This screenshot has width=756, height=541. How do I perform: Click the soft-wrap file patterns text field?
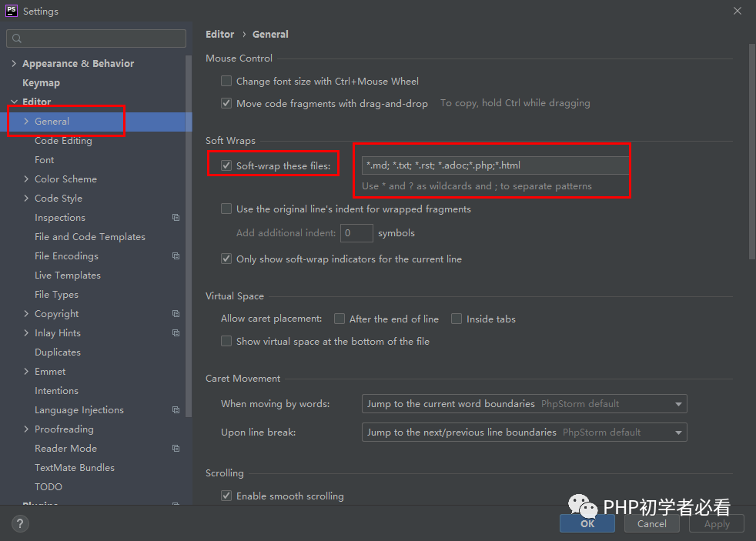click(495, 165)
